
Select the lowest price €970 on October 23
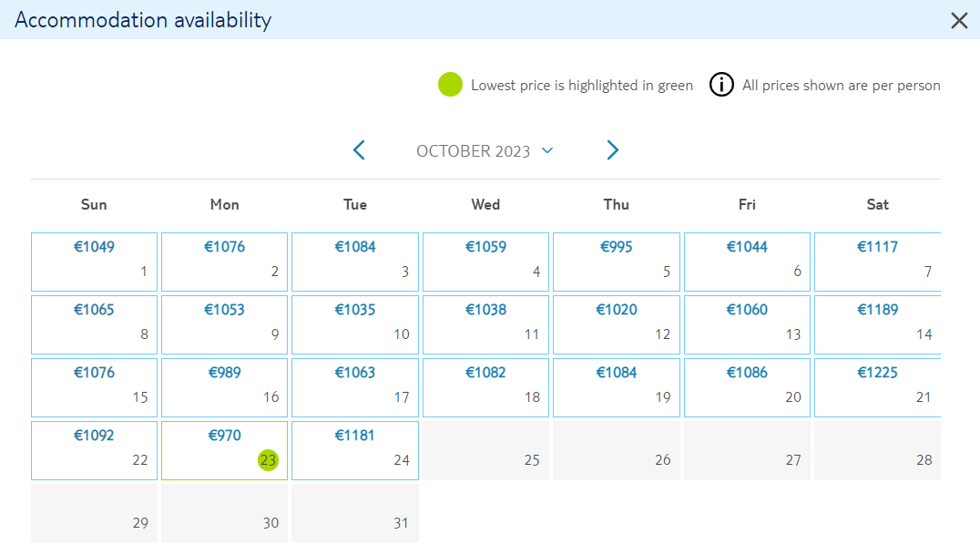tap(224, 450)
